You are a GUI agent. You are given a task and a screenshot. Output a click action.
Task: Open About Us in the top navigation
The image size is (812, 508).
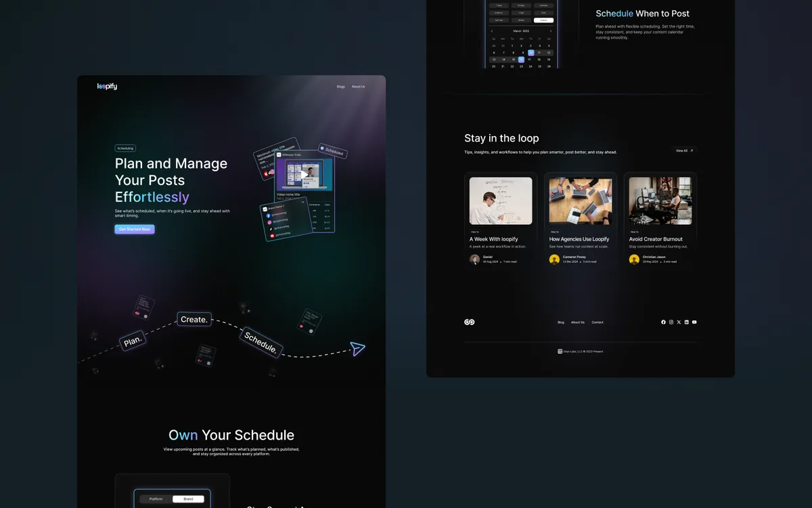(358, 87)
